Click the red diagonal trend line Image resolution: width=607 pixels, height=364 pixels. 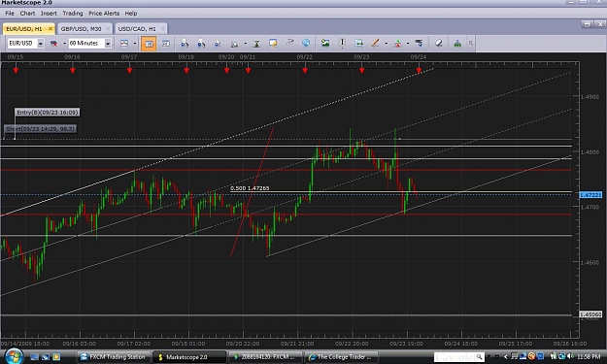tap(252, 192)
